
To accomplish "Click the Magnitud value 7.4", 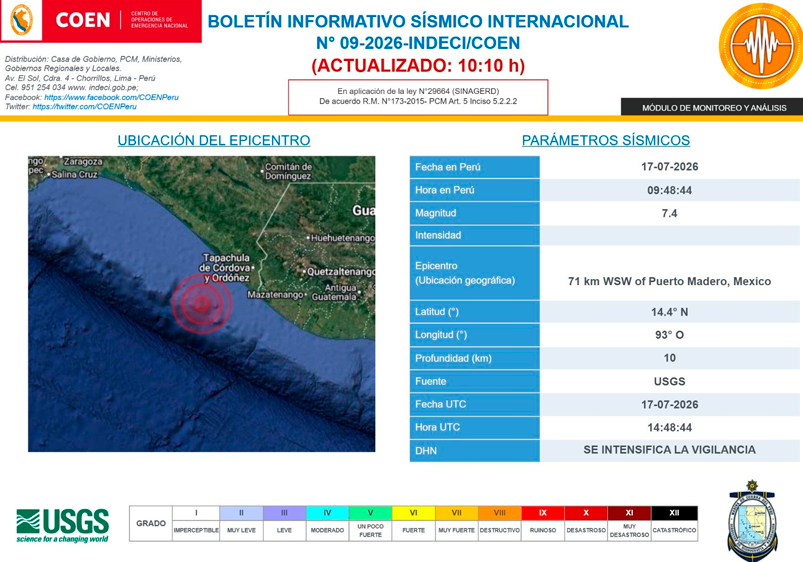I will pyautogui.click(x=669, y=213).
